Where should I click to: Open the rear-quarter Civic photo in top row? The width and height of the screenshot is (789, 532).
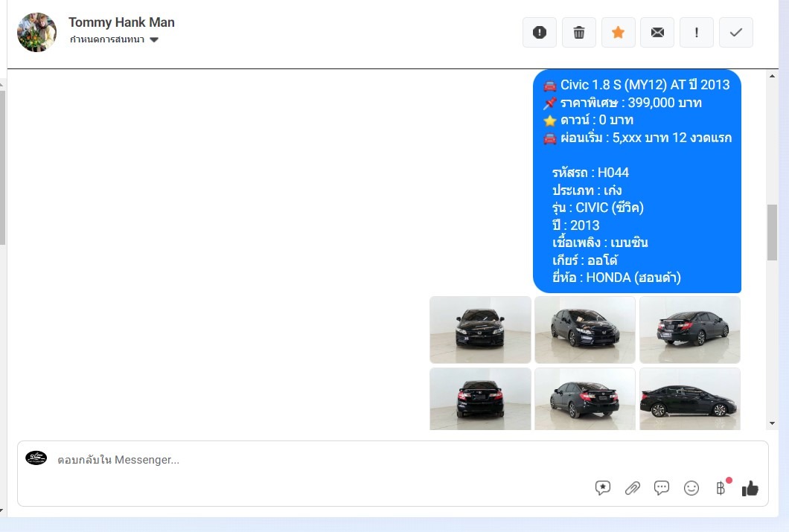[690, 330]
